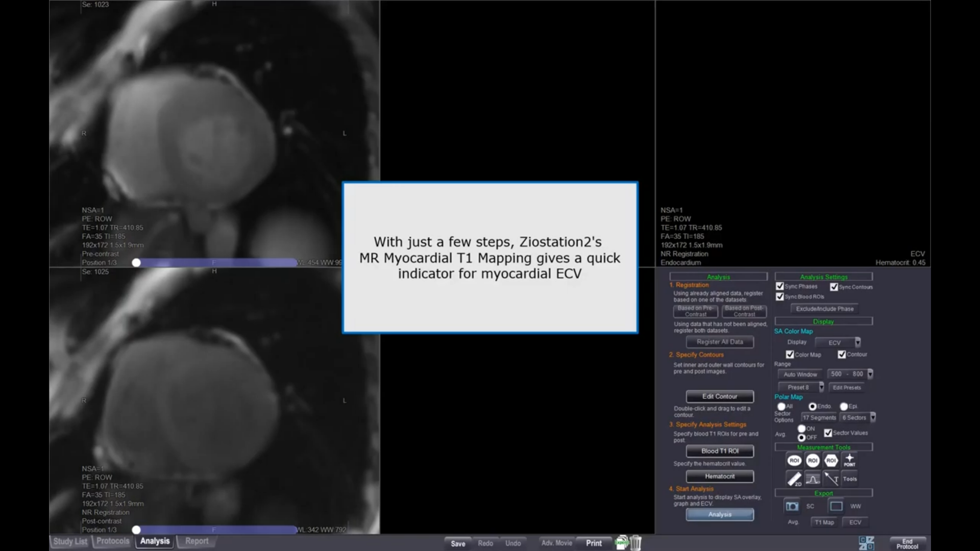
Task: Click the trash can delete icon
Action: point(635,543)
